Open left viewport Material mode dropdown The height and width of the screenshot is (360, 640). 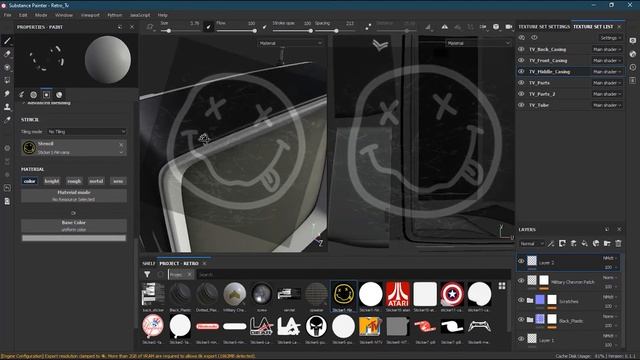pos(290,43)
